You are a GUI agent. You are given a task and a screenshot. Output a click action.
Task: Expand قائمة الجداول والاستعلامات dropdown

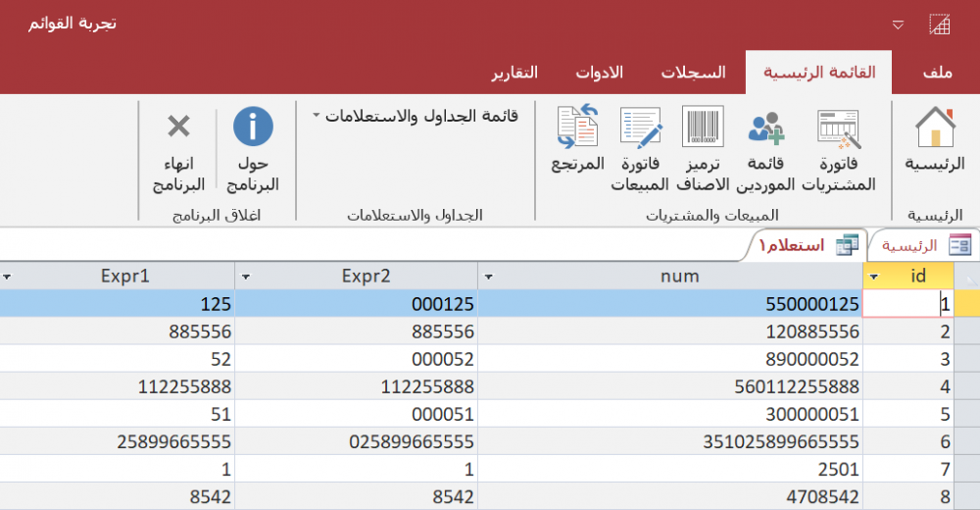pyautogui.click(x=317, y=116)
